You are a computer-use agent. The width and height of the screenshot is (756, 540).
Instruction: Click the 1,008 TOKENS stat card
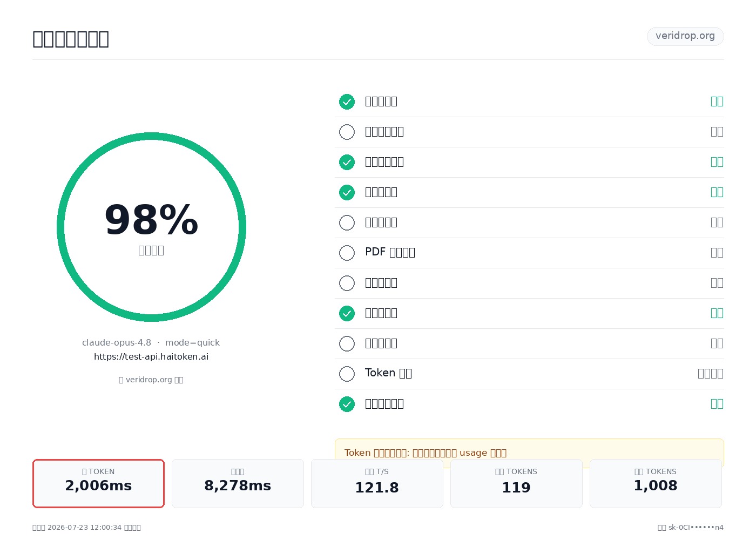pos(656,483)
